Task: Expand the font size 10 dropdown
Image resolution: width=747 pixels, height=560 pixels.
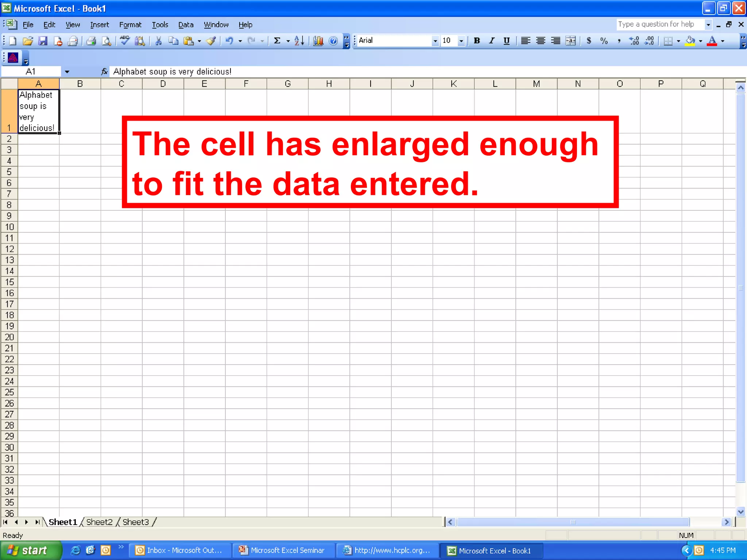Action: click(461, 41)
